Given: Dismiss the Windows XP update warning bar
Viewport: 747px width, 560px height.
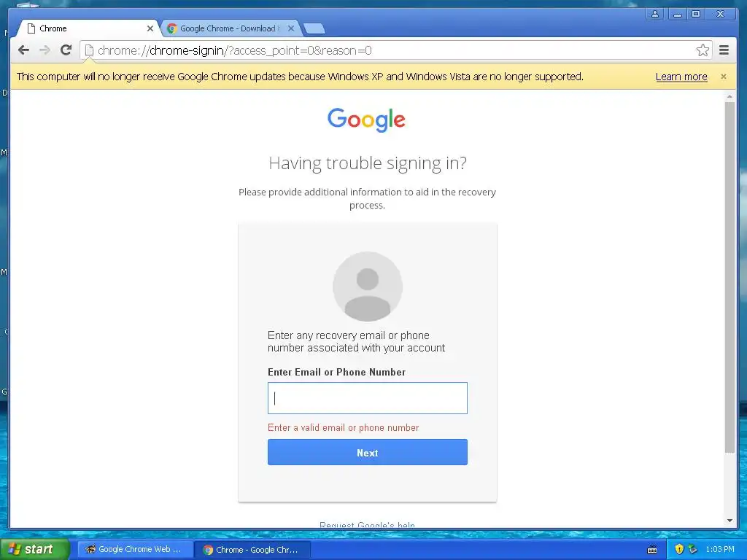Looking at the screenshot, I should (723, 77).
